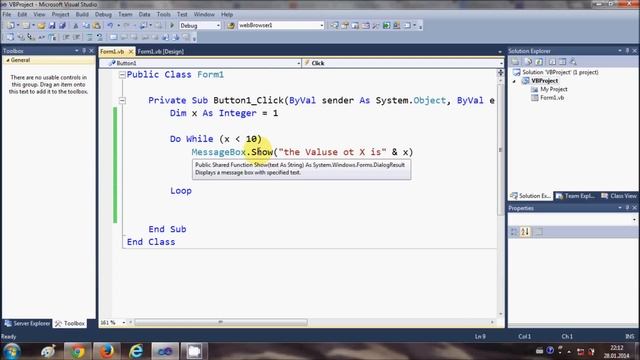Toggle auto-hide pin on Solution Explorer
This screenshot has width=640, height=360.
point(627,51)
